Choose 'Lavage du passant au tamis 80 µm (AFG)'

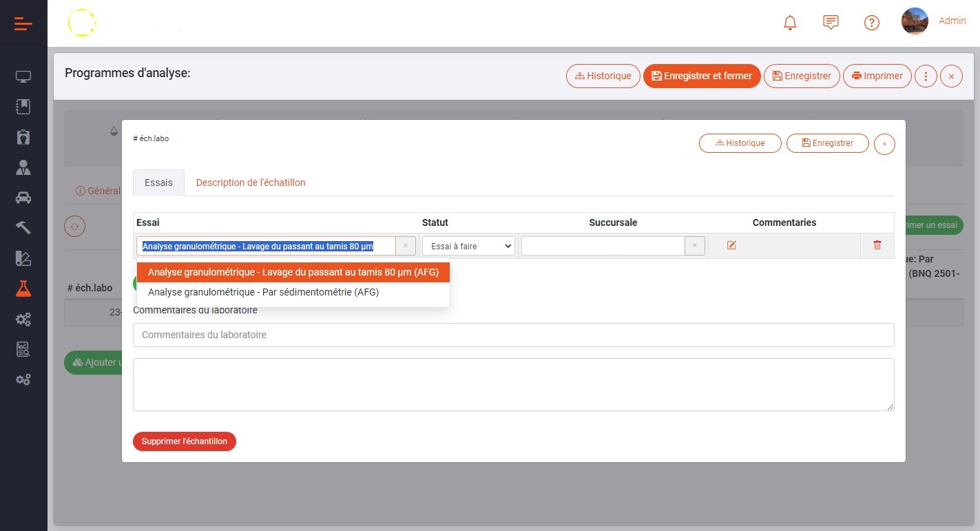(293, 272)
